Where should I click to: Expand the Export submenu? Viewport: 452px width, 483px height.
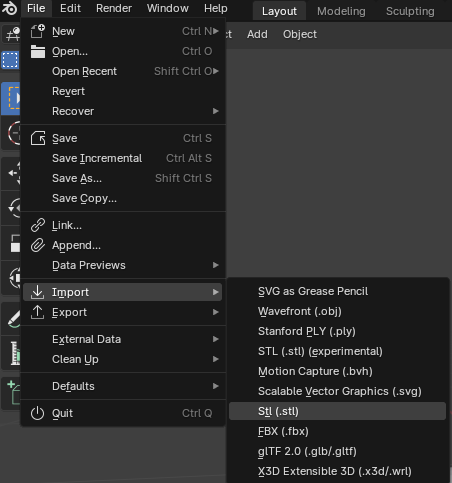click(x=122, y=312)
